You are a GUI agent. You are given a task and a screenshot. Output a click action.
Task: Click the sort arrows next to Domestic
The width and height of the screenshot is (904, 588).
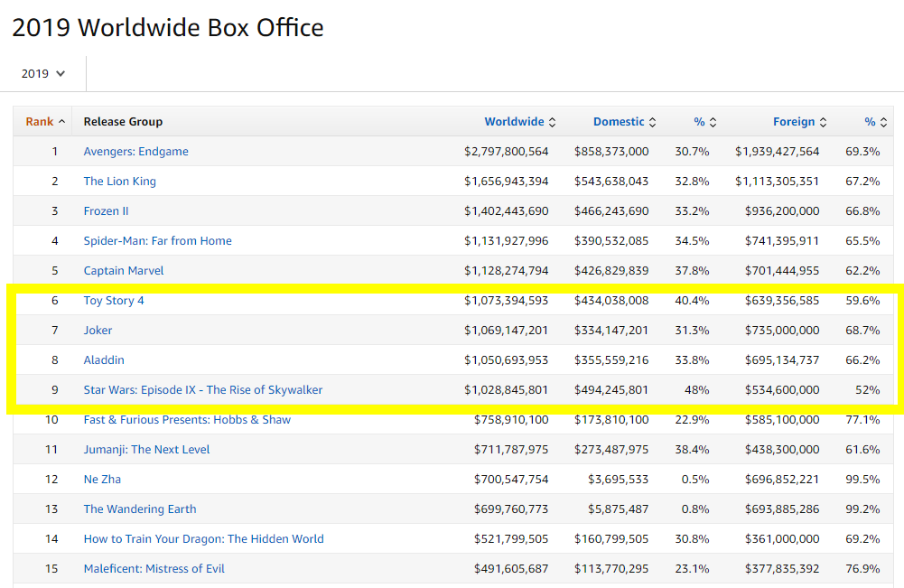[x=653, y=122]
